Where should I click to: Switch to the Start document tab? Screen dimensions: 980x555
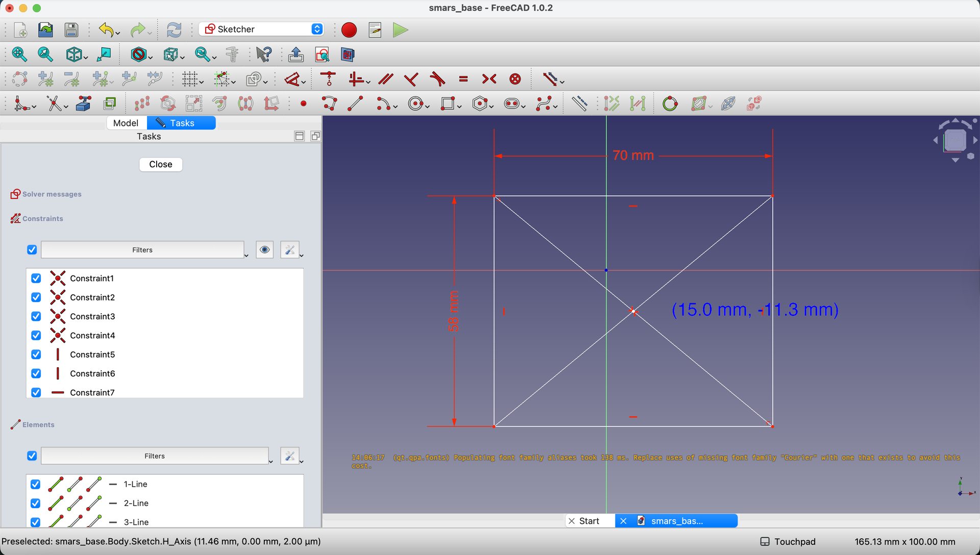(x=590, y=521)
